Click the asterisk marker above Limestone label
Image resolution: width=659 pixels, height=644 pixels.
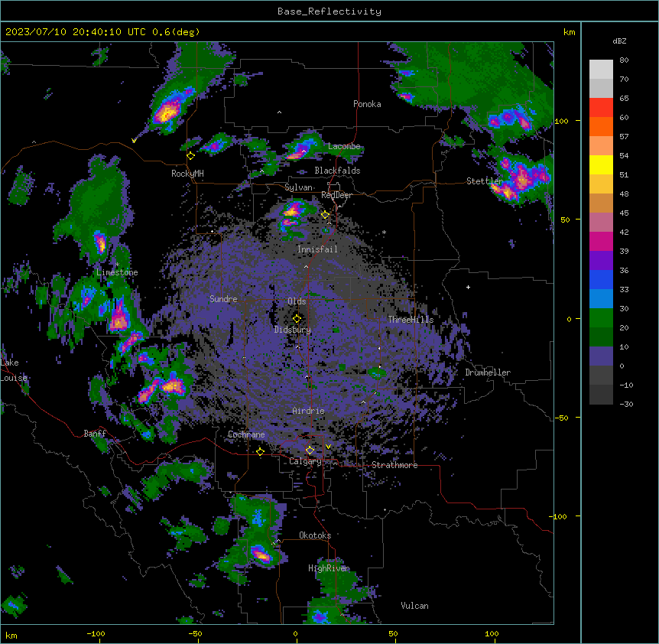pos(117,265)
